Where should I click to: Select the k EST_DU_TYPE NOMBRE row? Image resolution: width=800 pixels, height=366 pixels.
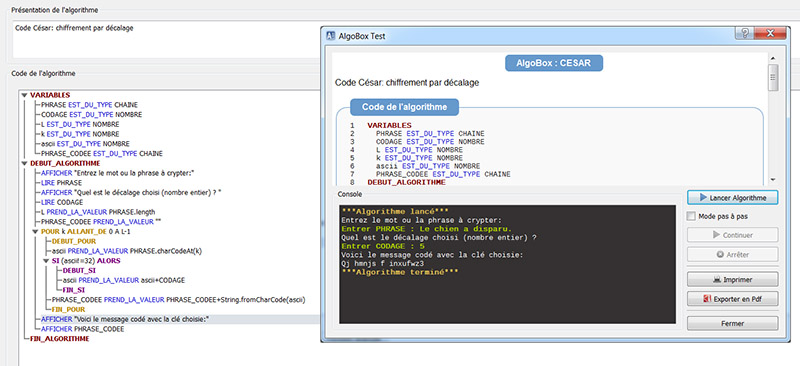(x=80, y=134)
